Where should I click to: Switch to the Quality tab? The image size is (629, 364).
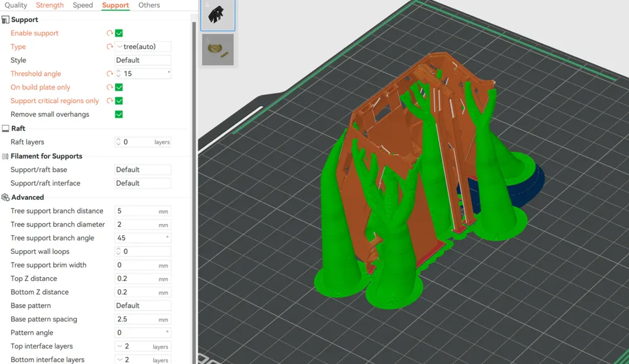(16, 5)
